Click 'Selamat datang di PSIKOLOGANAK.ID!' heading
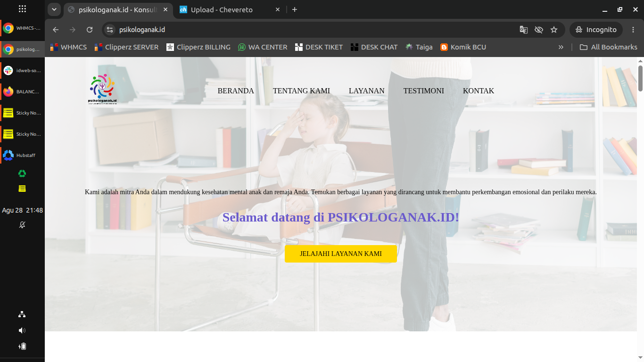Viewport: 644px width, 362px height. [341, 217]
